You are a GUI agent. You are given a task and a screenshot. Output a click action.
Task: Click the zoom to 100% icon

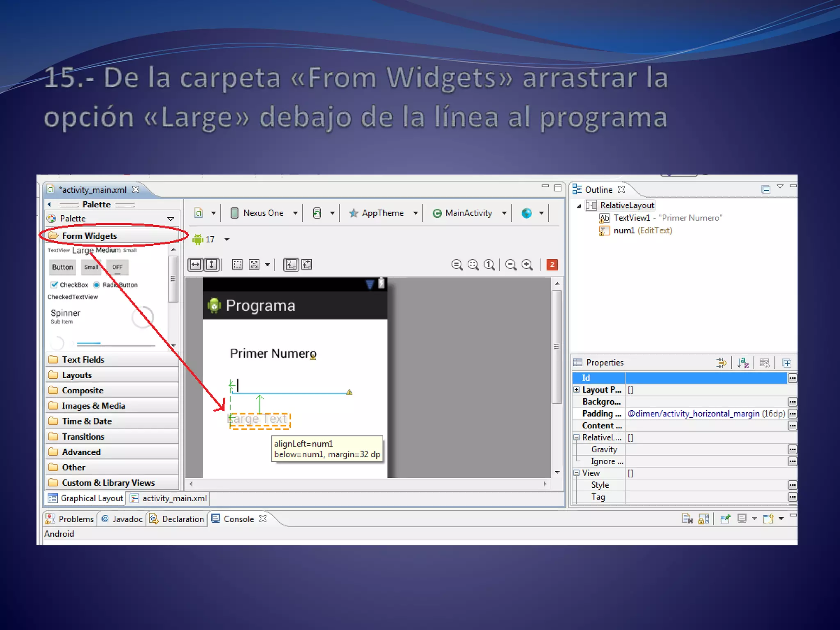coord(489,265)
